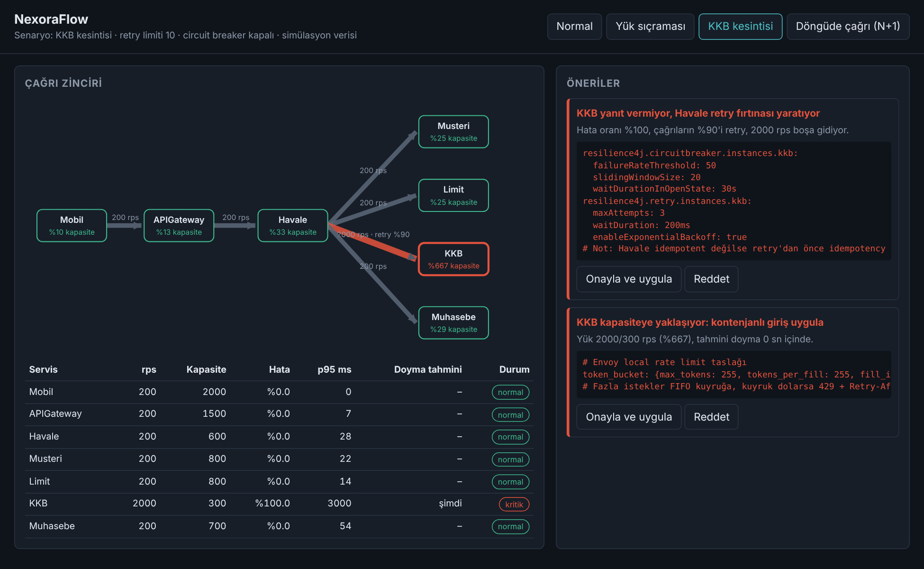
Task: Switch to the Normal scenario tab
Action: (x=574, y=27)
